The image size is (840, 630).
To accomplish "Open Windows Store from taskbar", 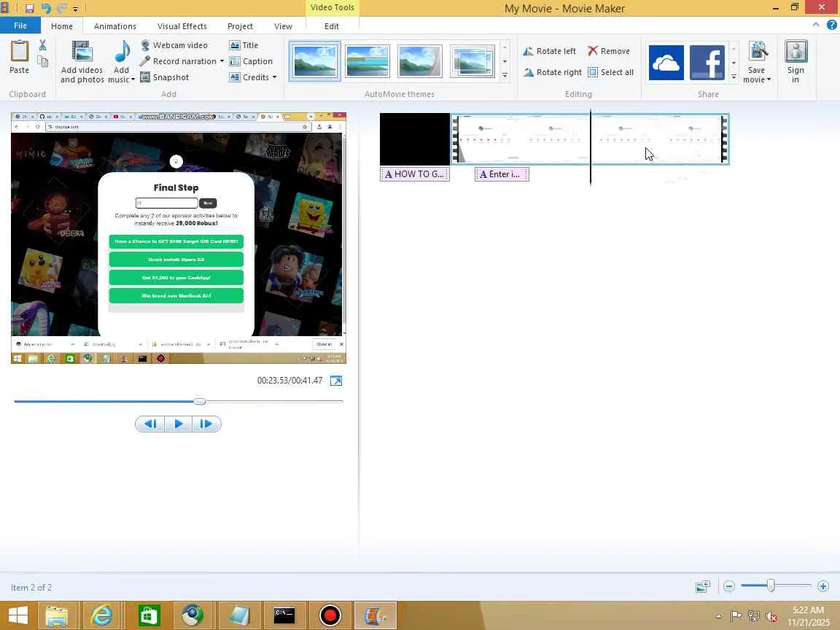I will tap(149, 615).
